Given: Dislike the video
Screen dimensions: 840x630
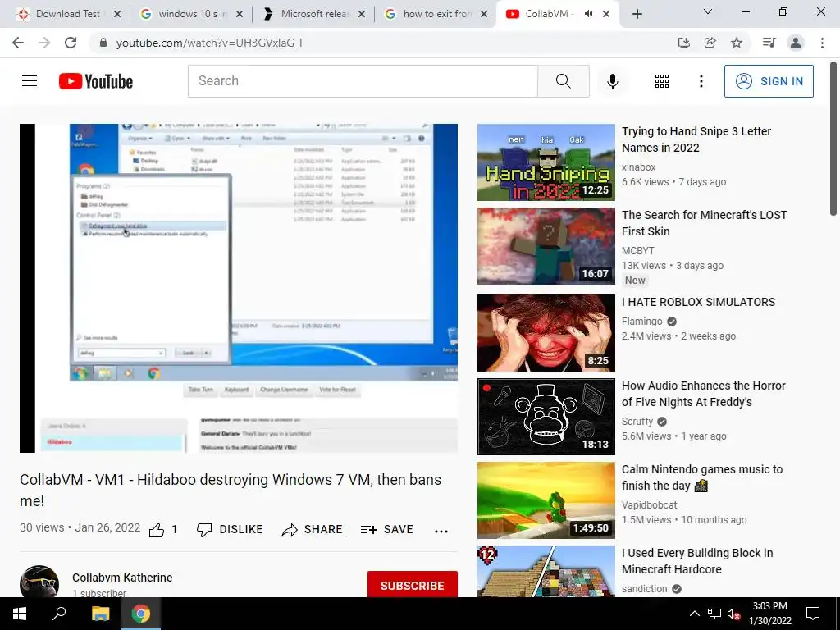Looking at the screenshot, I should pyautogui.click(x=230, y=529).
